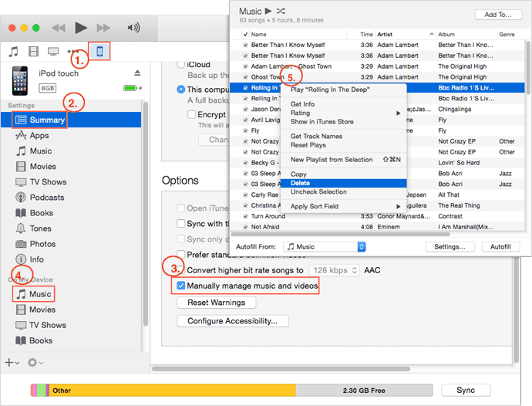The image size is (532, 406).
Task: Sort by Artist column header
Action: click(406, 34)
